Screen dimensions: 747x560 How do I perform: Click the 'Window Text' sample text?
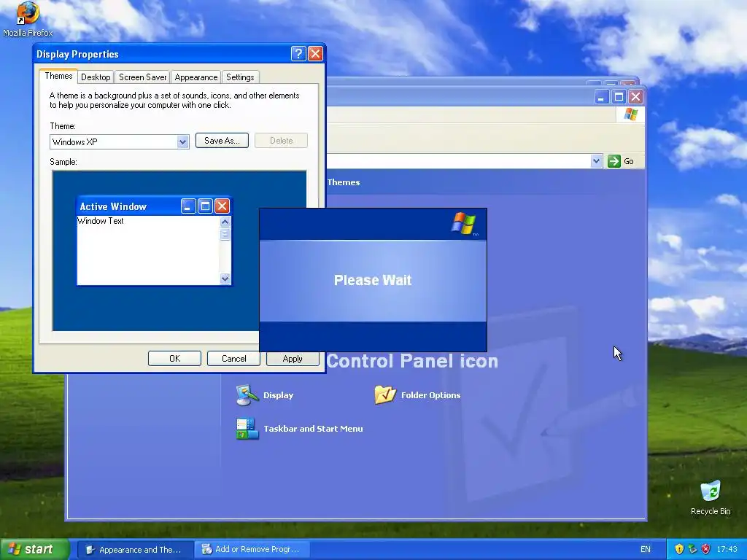(x=101, y=221)
